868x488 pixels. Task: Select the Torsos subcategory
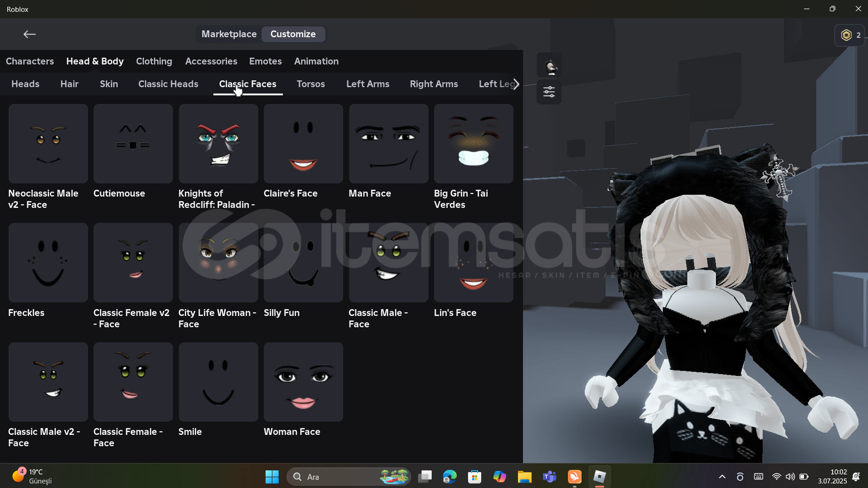point(311,84)
